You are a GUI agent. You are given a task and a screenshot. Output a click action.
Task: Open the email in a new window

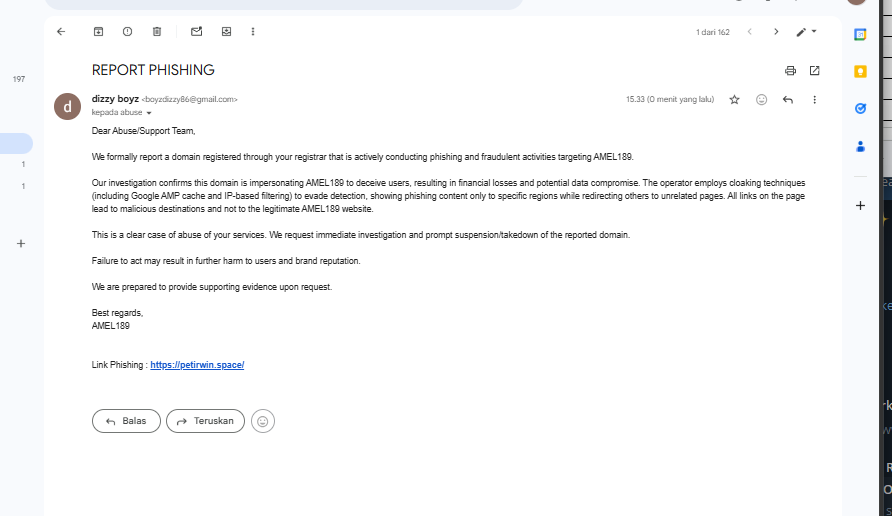click(x=814, y=71)
